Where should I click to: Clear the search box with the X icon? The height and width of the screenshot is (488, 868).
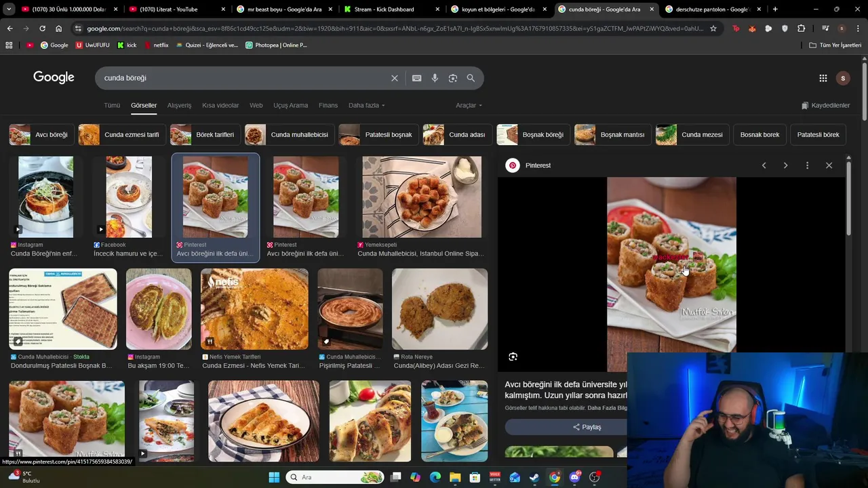(394, 78)
